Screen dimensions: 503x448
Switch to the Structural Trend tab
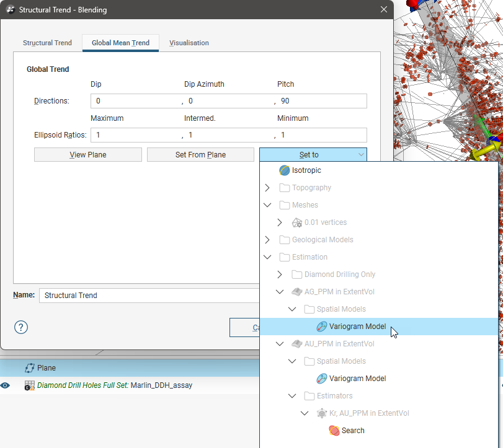(47, 43)
